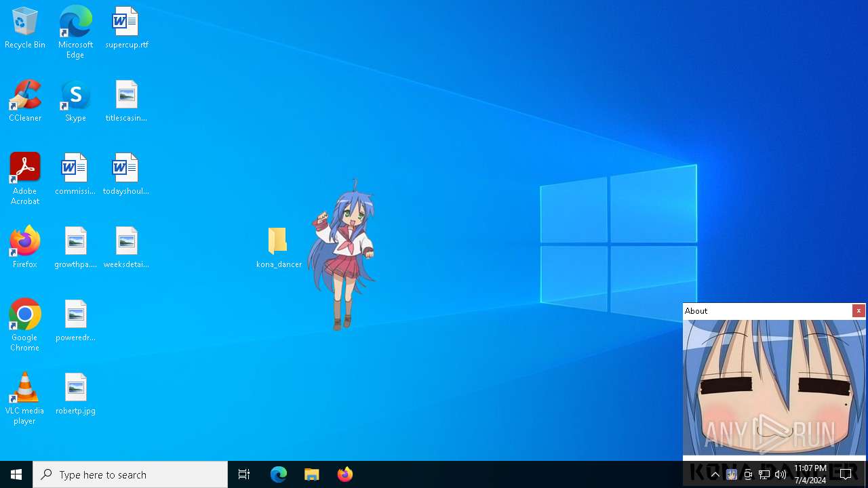The image size is (868, 488).
Task: Select the titlescasin... image file
Action: pyautogui.click(x=126, y=102)
